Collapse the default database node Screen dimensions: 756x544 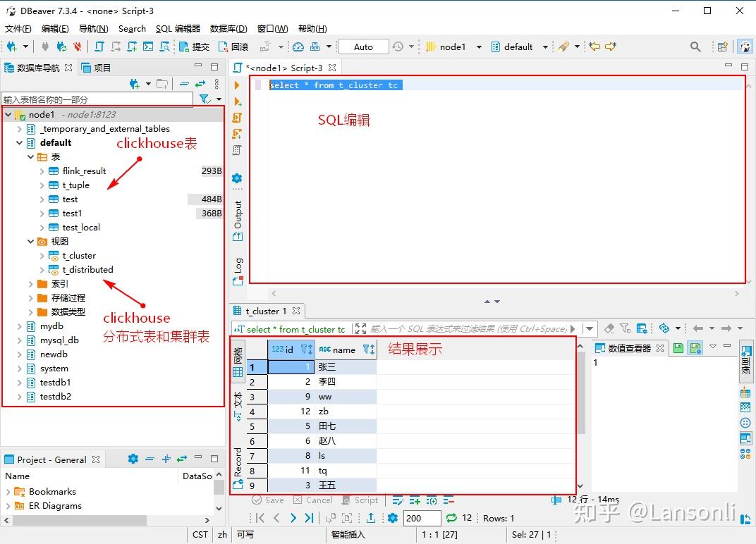(20, 142)
